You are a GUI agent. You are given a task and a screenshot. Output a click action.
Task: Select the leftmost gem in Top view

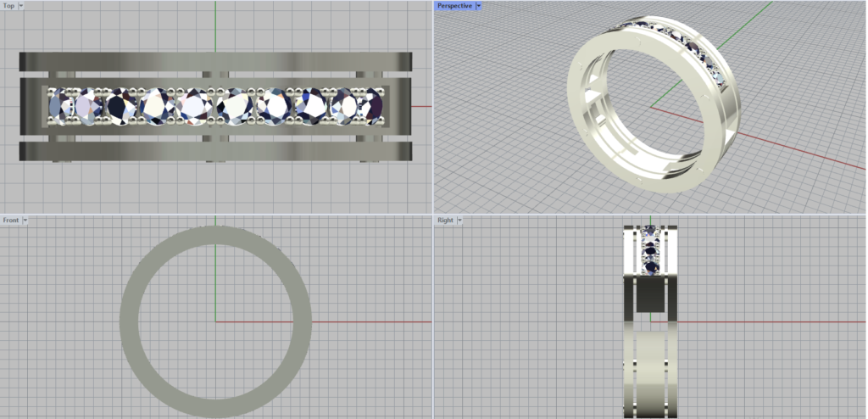[x=61, y=107]
